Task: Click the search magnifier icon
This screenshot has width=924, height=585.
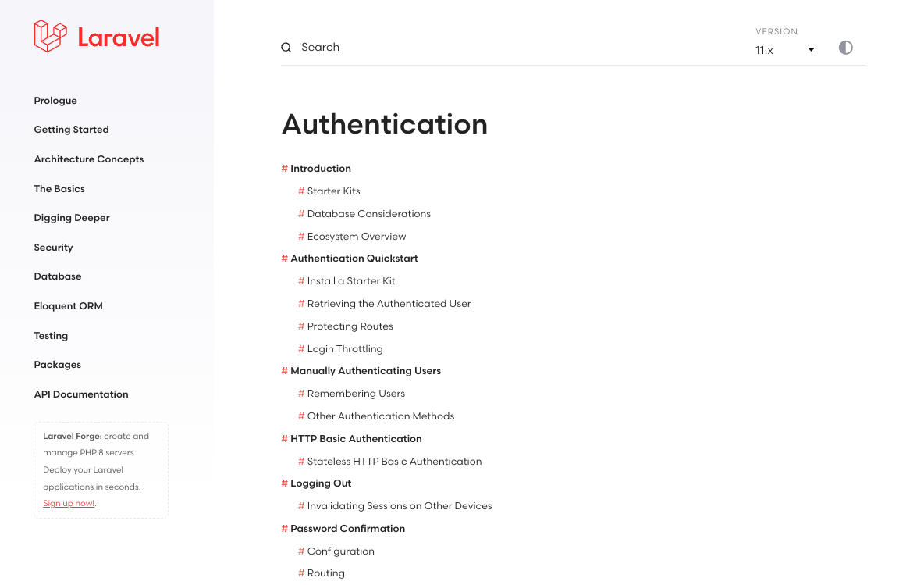Action: [286, 47]
